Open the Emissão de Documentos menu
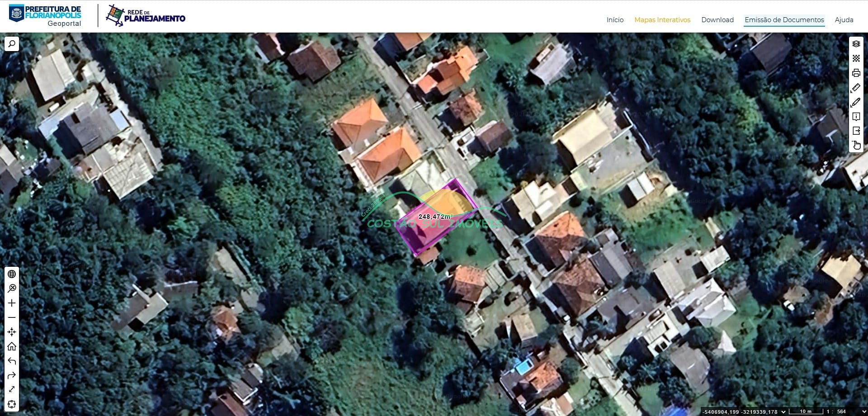Image resolution: width=868 pixels, height=416 pixels. click(784, 20)
